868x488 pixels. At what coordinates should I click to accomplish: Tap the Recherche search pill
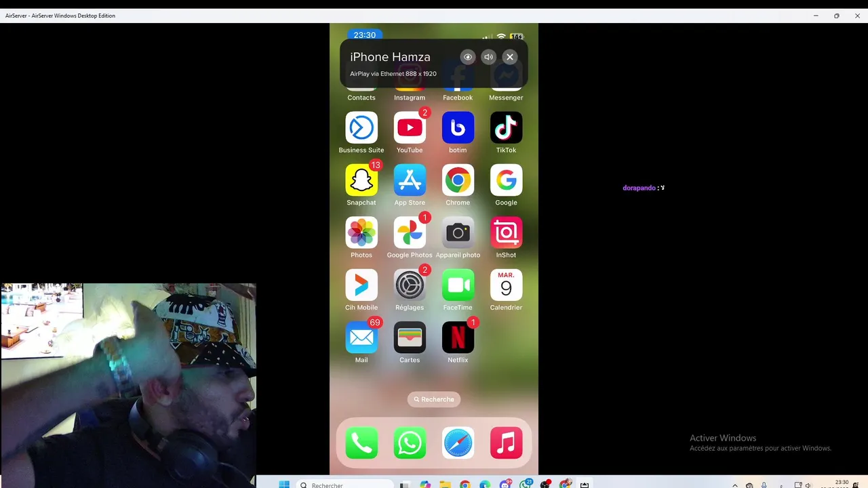[x=434, y=399]
